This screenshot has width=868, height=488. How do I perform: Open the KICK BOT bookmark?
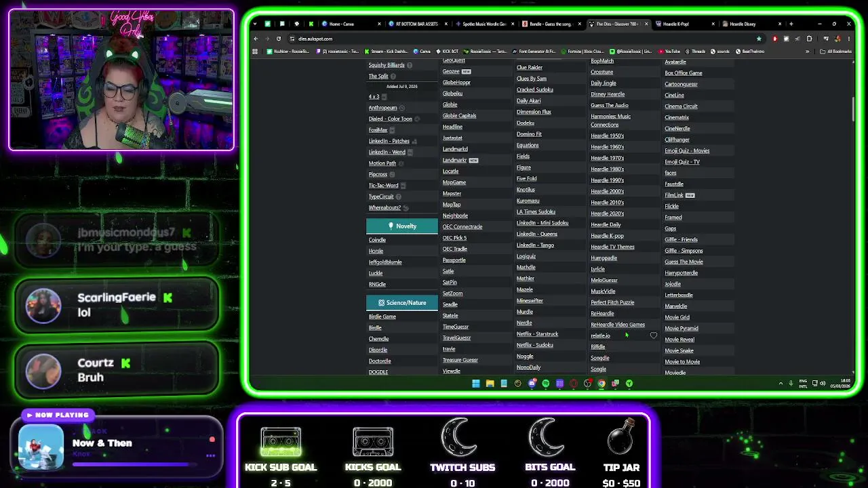447,52
